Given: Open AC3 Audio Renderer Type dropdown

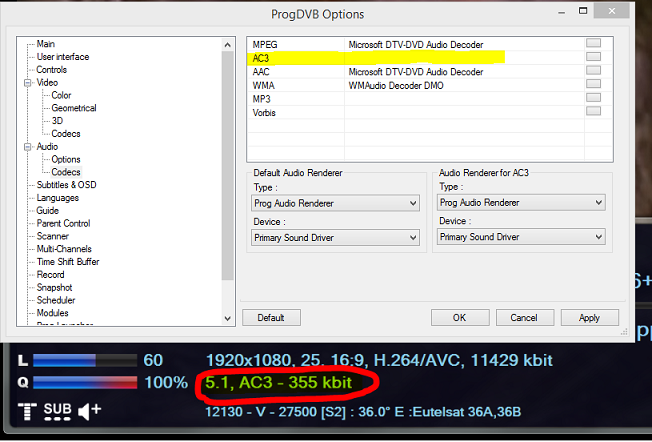Looking at the screenshot, I should pos(521,203).
